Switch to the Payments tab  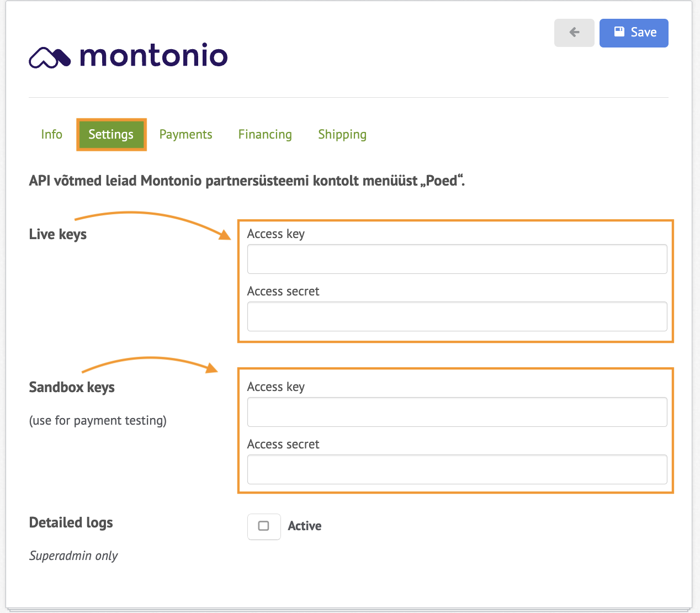point(185,134)
